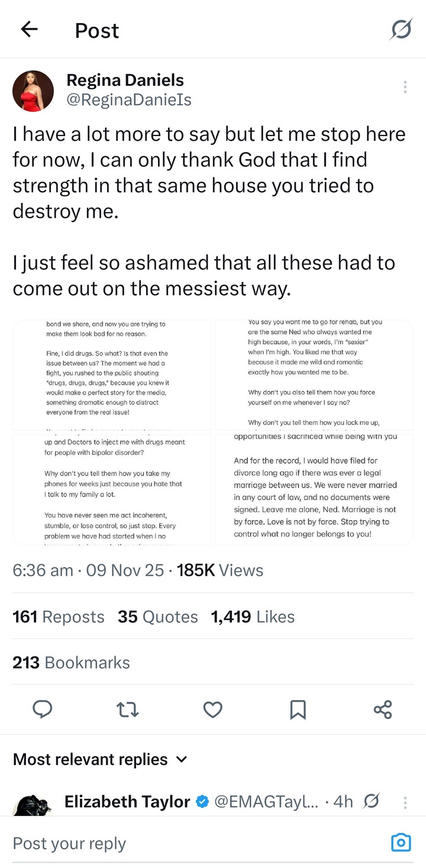Tap the camera icon in reply bar

click(401, 843)
